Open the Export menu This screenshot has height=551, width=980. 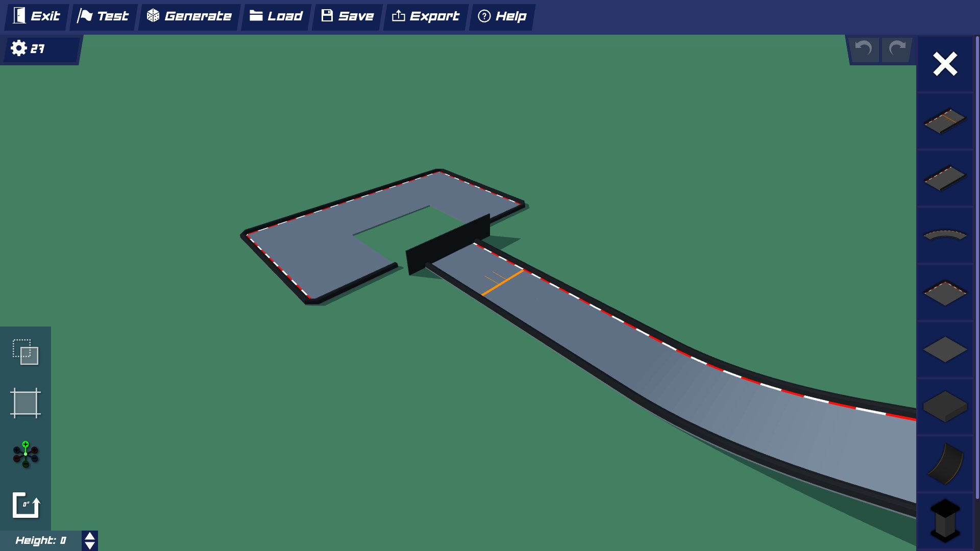[426, 16]
